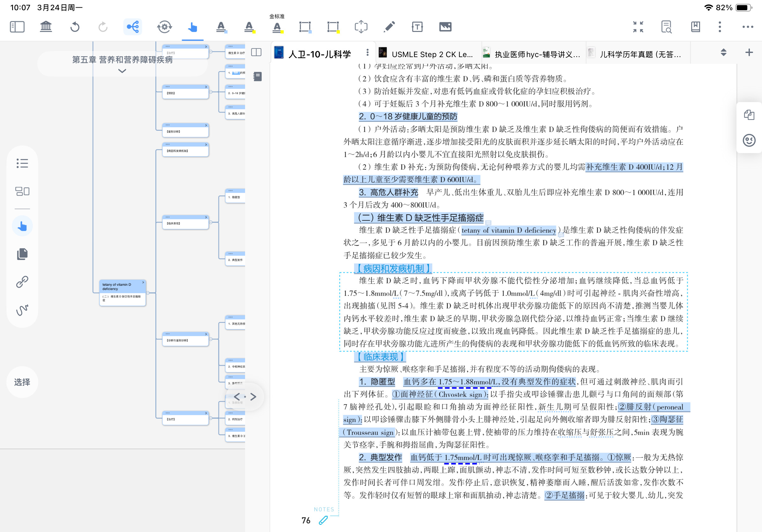This screenshot has height=532, width=762.
Task: Select the text box tool
Action: point(417,27)
